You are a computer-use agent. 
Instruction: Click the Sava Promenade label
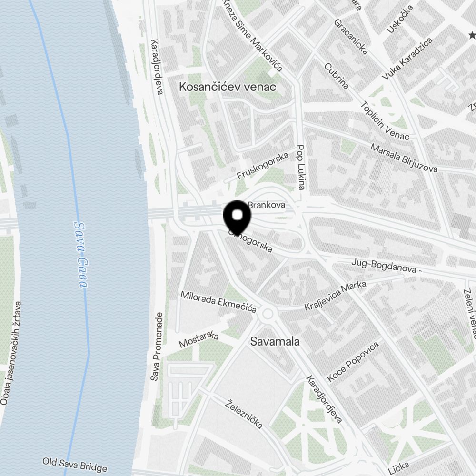(156, 347)
